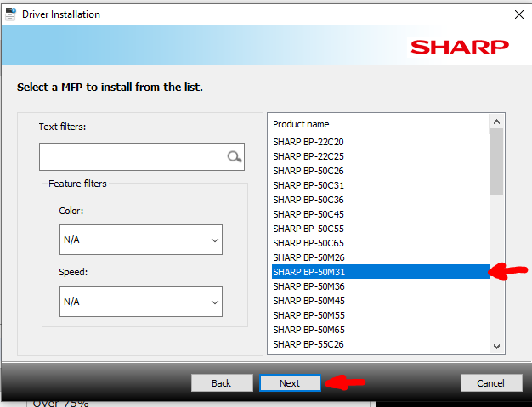Select SHARP BP-22C20 in the list
Image resolution: width=532 pixels, height=407 pixels.
pyautogui.click(x=381, y=142)
